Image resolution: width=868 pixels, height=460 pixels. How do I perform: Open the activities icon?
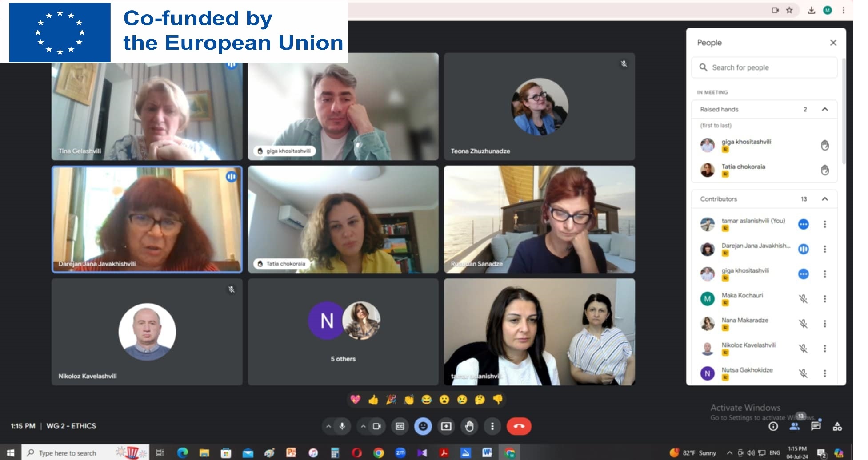(837, 426)
